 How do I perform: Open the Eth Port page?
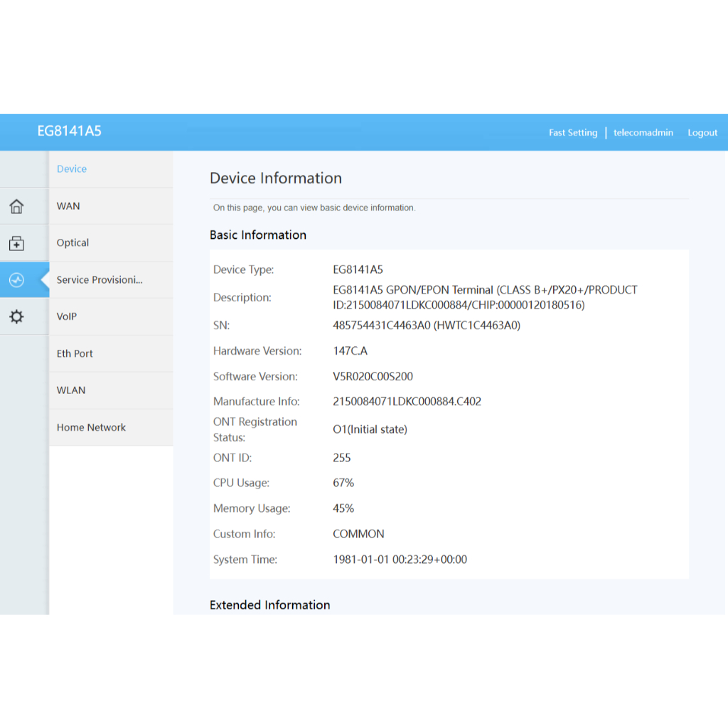point(75,354)
